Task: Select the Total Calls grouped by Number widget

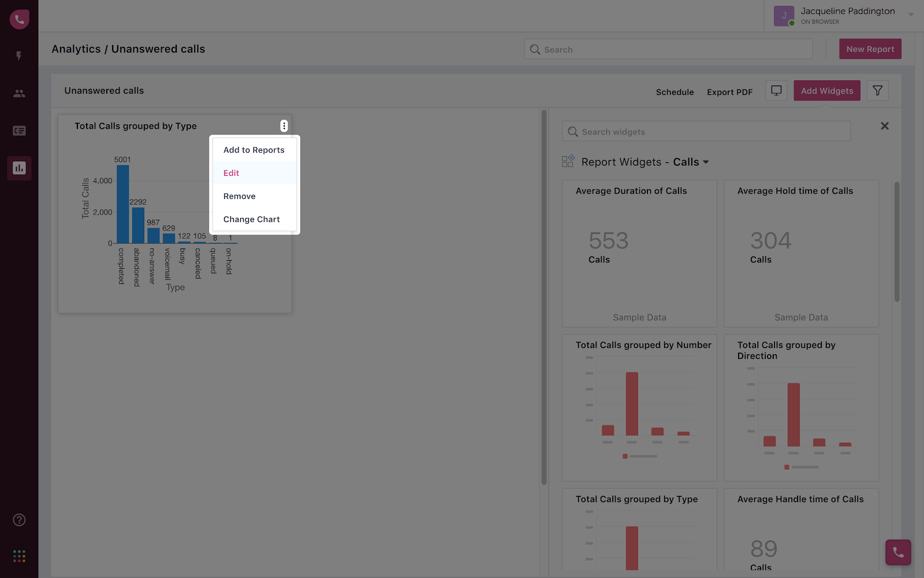Action: [x=640, y=407]
